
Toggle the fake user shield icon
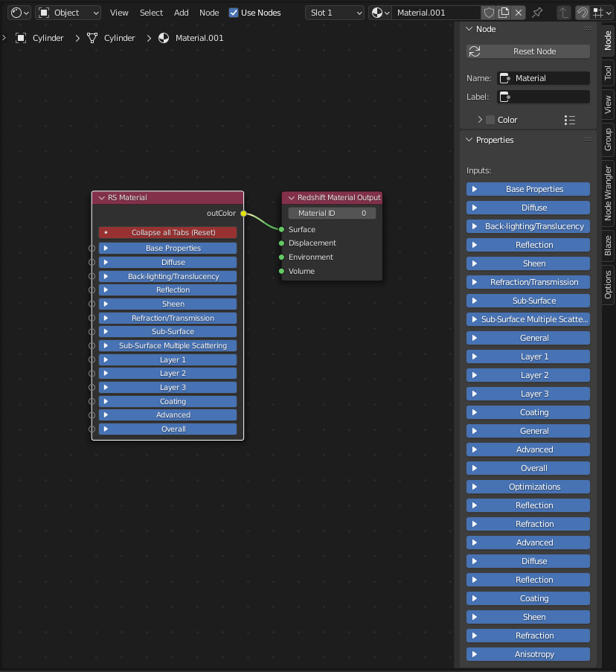tap(489, 13)
